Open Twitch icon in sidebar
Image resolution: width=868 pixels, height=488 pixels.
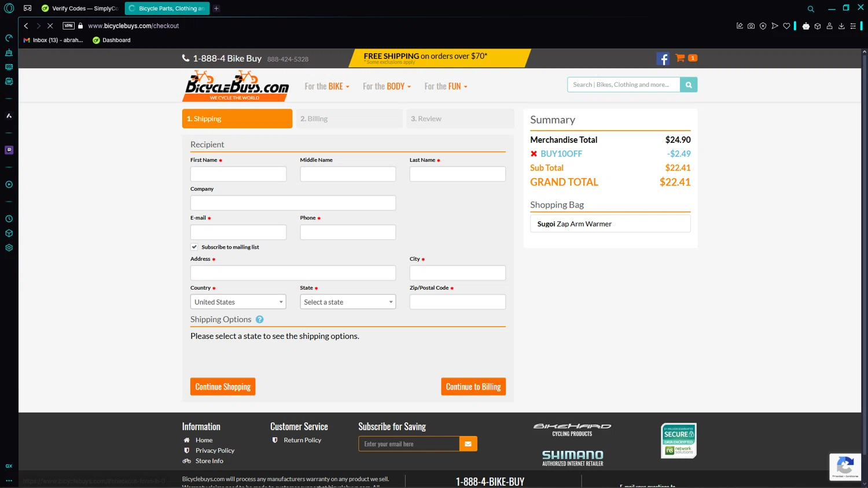point(9,150)
